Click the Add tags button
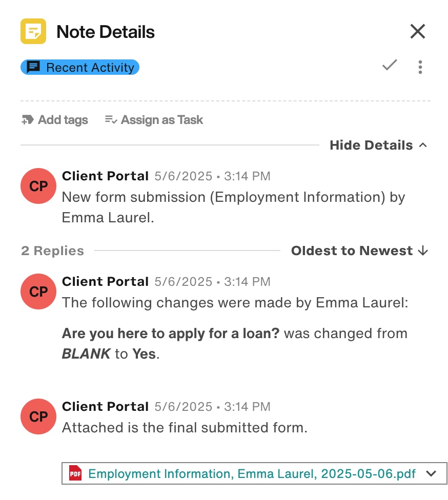 pos(54,120)
